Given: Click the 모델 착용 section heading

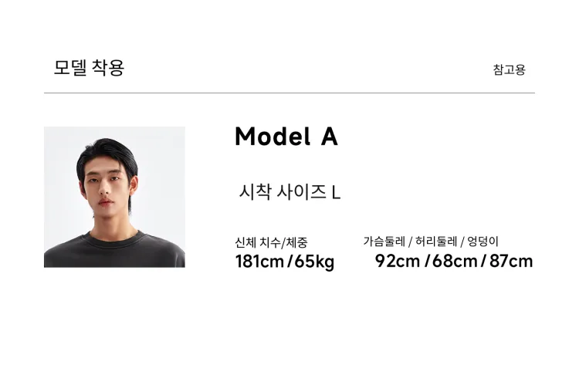Looking at the screenshot, I should coord(89,68).
